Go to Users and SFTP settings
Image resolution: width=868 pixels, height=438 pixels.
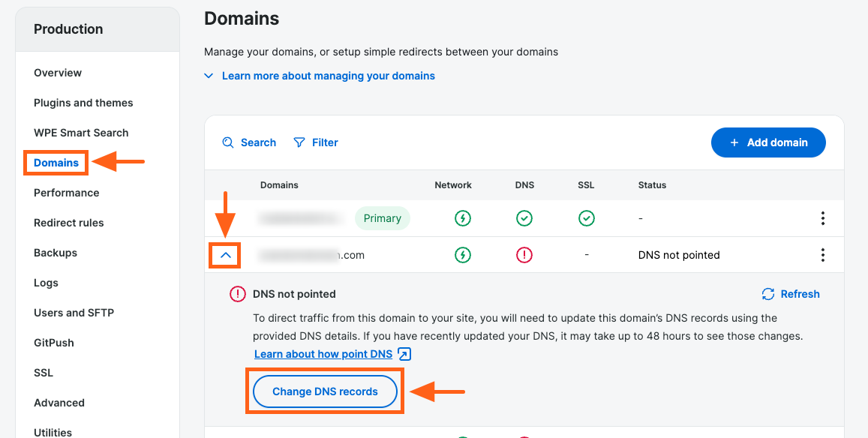(x=73, y=313)
